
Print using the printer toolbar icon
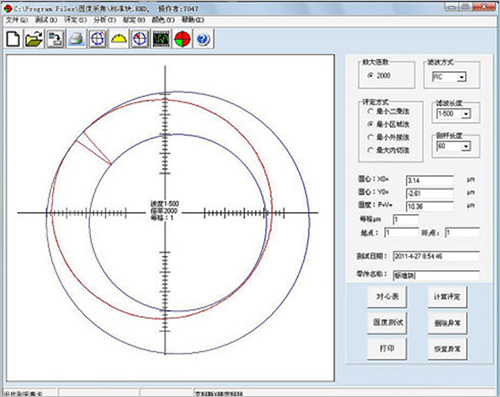click(76, 39)
